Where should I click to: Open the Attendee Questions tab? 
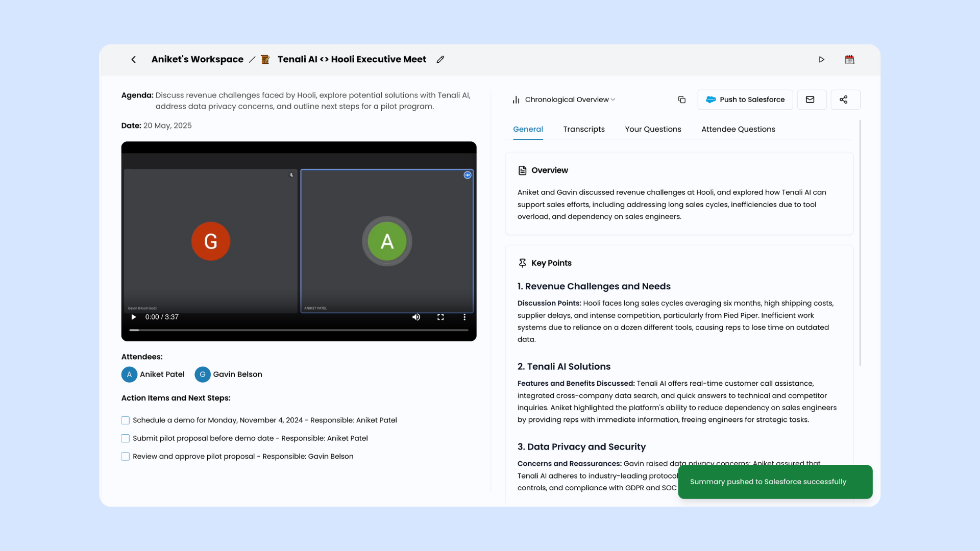[738, 129]
